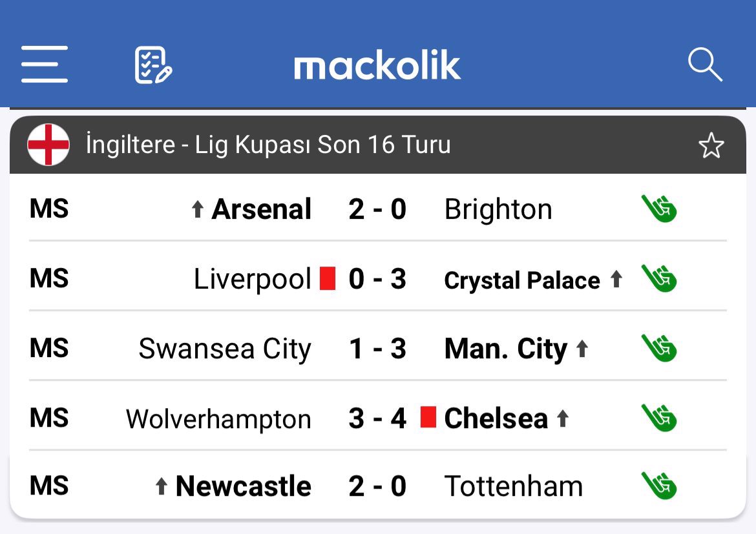The width and height of the screenshot is (756, 534).
Task: Tap green hand icon for Swansea match
Action: tap(658, 348)
